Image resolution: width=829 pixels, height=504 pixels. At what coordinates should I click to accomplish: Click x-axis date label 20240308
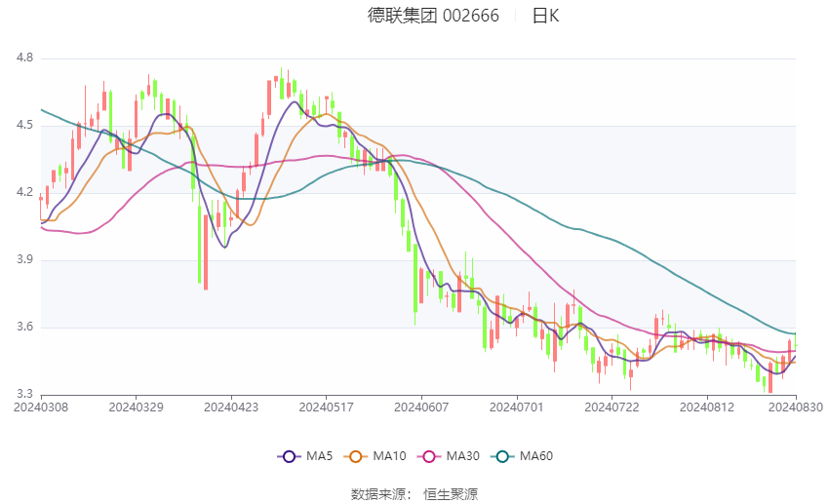(41, 407)
